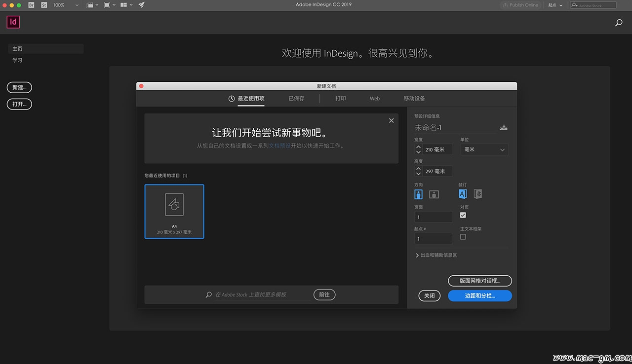Image resolution: width=632 pixels, height=364 pixels.
Task: Switch to the 已保存 tab
Action: tap(296, 98)
